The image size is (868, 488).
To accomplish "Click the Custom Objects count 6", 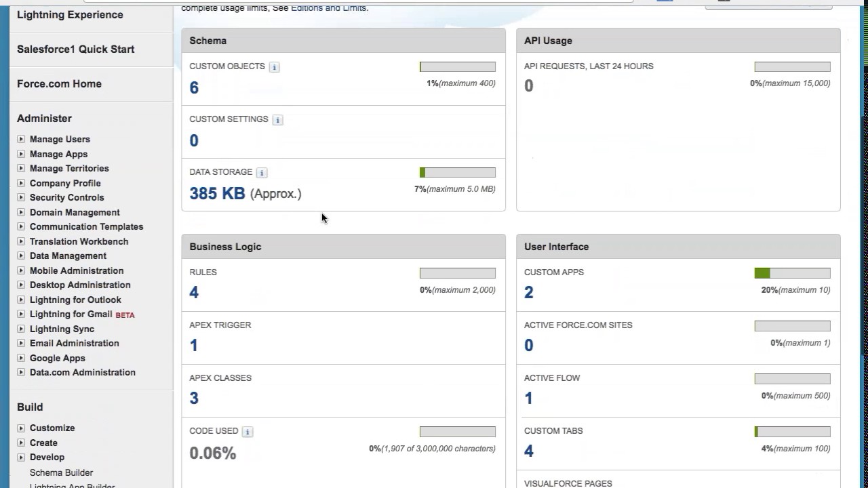I will [194, 88].
